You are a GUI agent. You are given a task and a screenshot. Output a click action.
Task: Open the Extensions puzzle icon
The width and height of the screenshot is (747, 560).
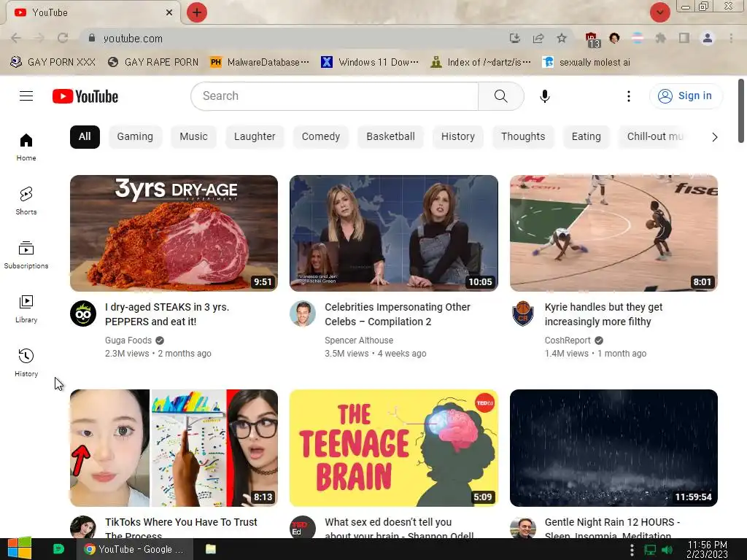[660, 38]
